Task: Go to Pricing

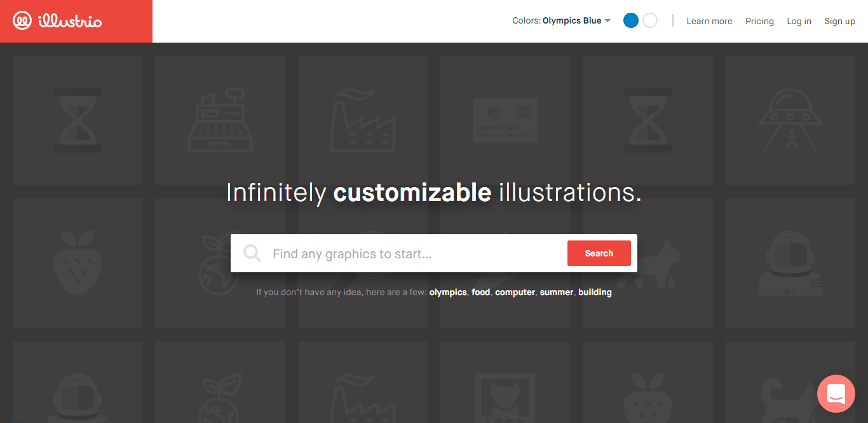Action: (759, 21)
